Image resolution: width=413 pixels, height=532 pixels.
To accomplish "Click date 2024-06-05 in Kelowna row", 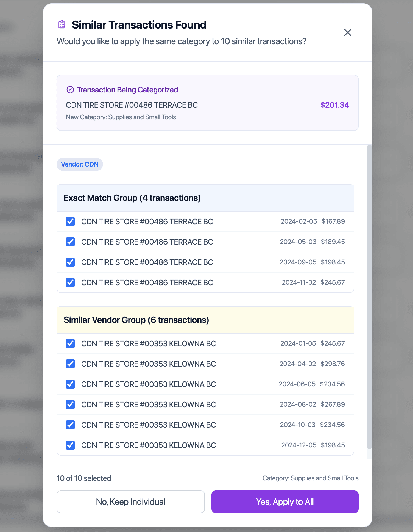I will point(297,384).
